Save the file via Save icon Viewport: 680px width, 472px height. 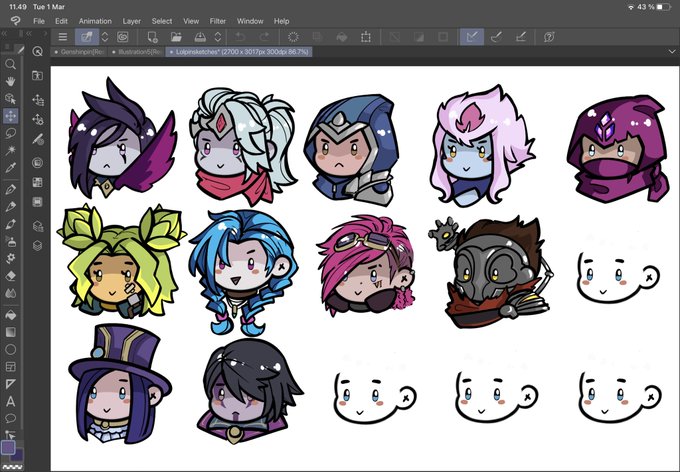pyautogui.click(x=200, y=37)
